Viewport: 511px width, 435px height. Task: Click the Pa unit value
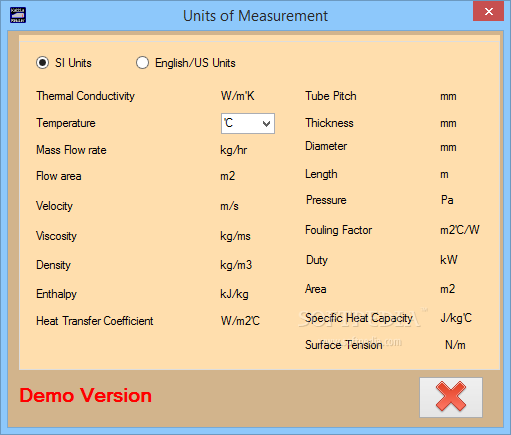447,200
